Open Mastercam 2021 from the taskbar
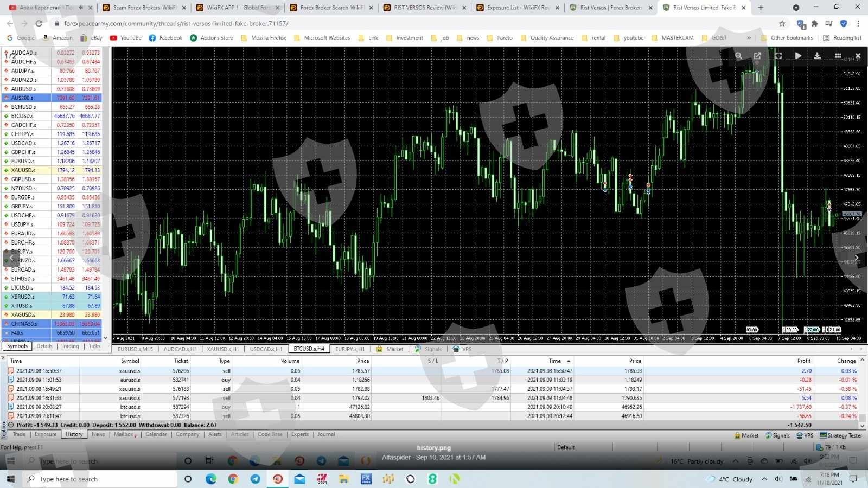The width and height of the screenshot is (868, 488). tap(322, 479)
